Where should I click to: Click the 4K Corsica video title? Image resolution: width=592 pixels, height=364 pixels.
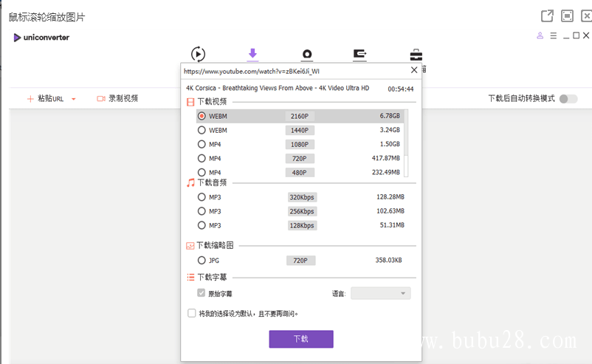(x=278, y=88)
